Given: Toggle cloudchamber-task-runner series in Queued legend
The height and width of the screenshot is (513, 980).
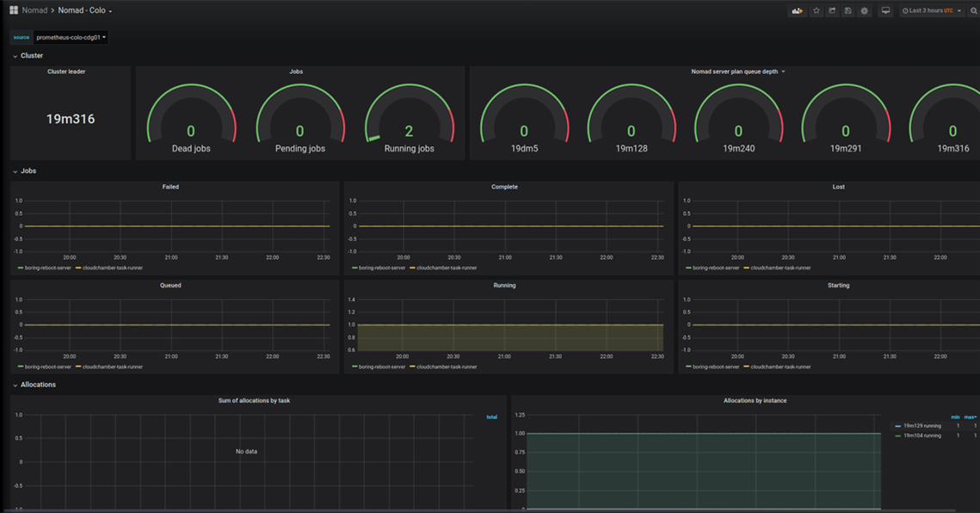Looking at the screenshot, I should click(x=113, y=367).
